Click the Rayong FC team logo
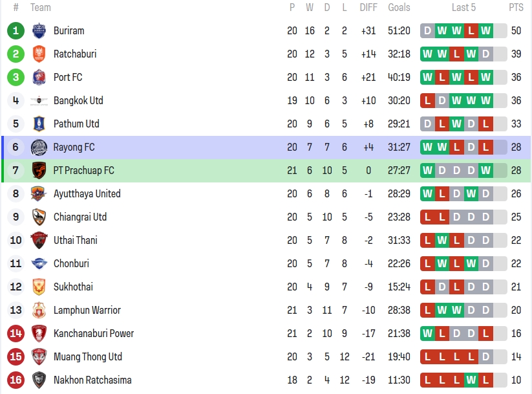This screenshot has height=394, width=532. 39,147
